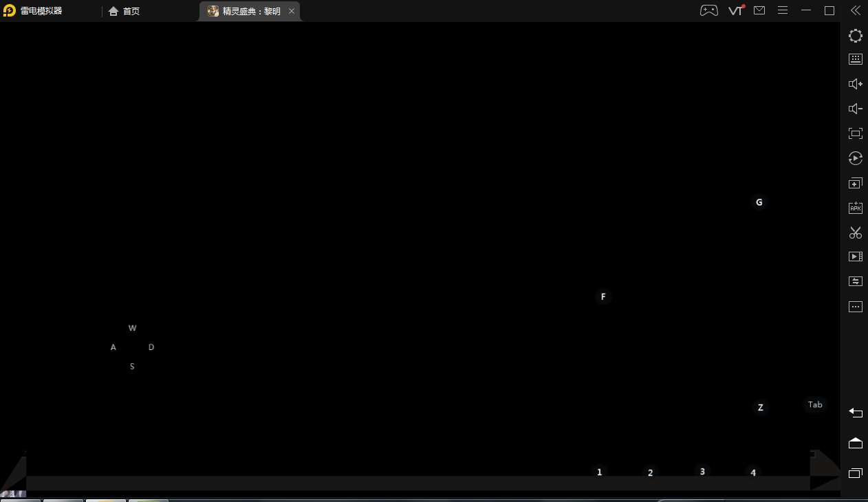This screenshot has width=868, height=502.
Task: Tap the Tab key overlay on the game screen
Action: [815, 405]
